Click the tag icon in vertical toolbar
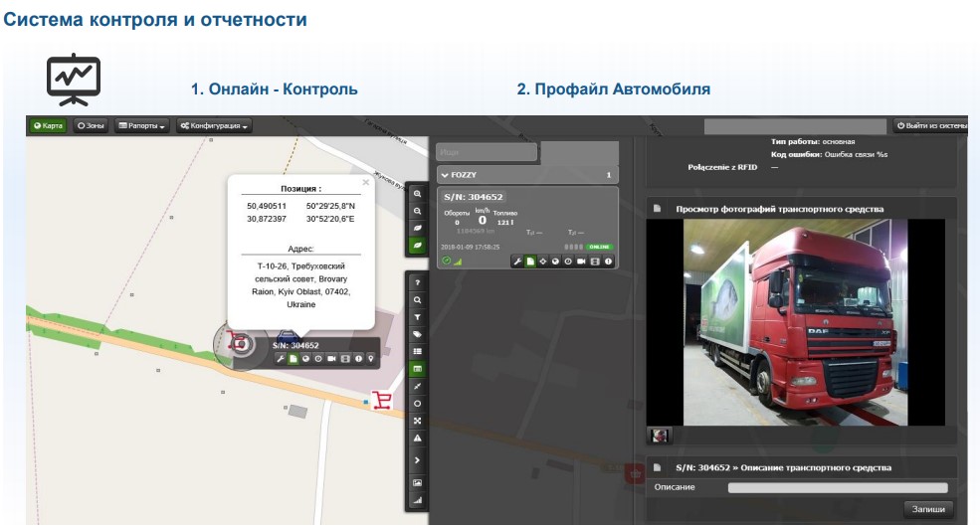 click(418, 334)
